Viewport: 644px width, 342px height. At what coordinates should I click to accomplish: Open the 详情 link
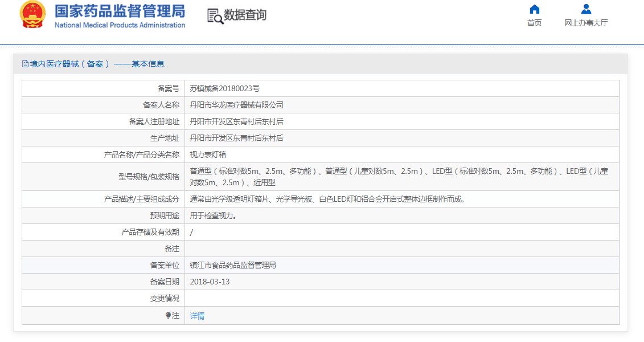(197, 316)
